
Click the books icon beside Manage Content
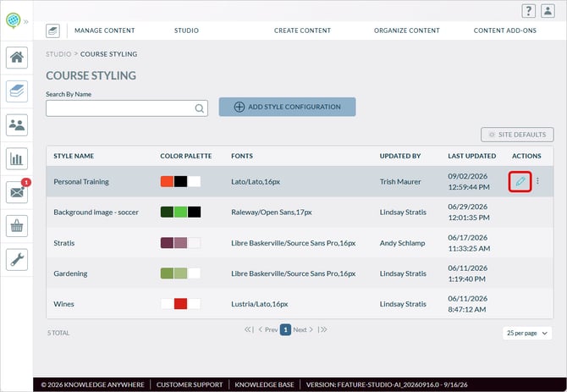pyautogui.click(x=52, y=30)
